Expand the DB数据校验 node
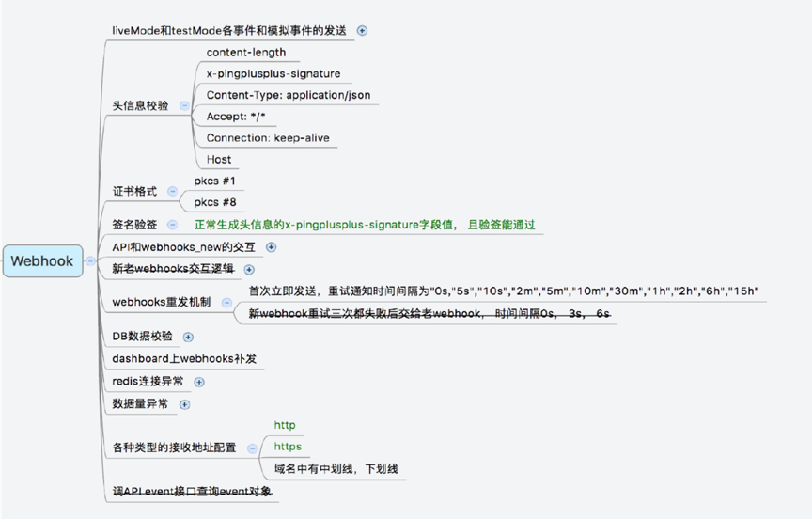 188,338
